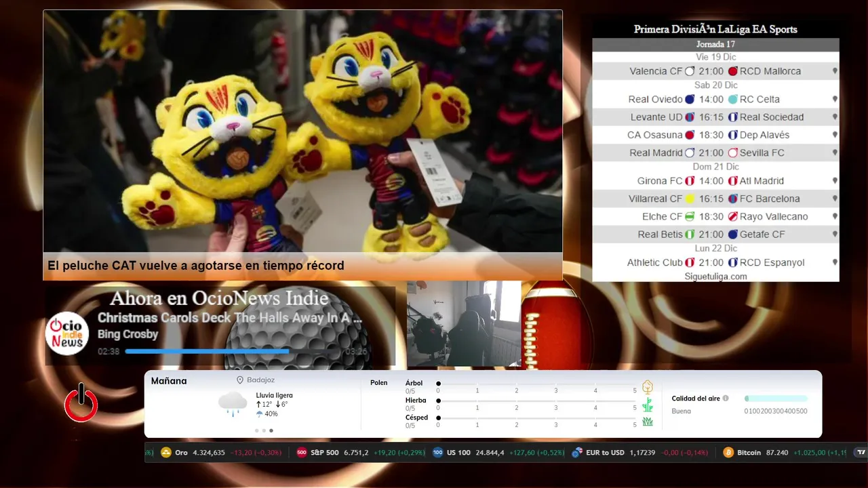
Task: Click the Césped grass pollen icon
Action: pos(648,422)
